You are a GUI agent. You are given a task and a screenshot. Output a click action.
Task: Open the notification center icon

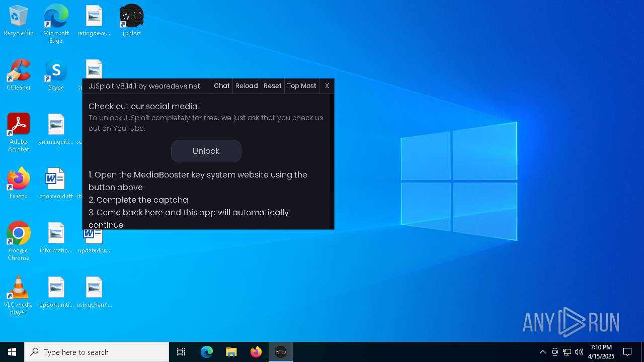click(627, 352)
